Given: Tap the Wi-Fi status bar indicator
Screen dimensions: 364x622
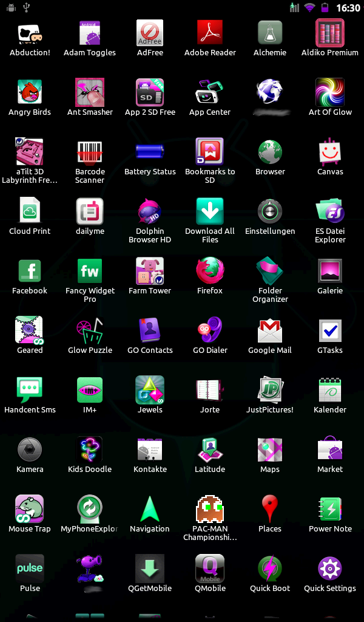Looking at the screenshot, I should click(309, 7).
